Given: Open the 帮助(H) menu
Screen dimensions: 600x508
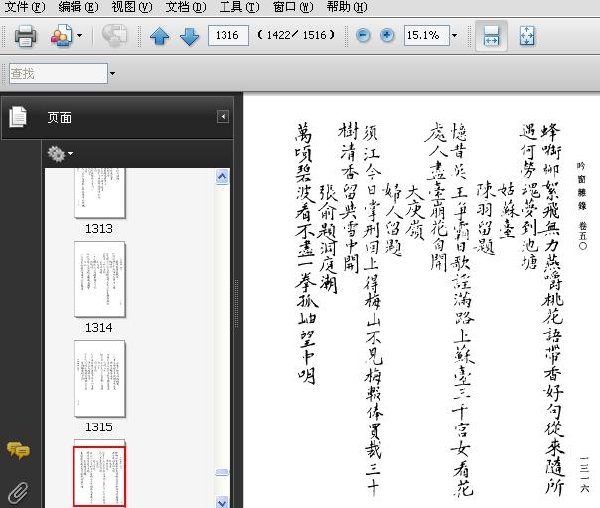Looking at the screenshot, I should [x=347, y=7].
